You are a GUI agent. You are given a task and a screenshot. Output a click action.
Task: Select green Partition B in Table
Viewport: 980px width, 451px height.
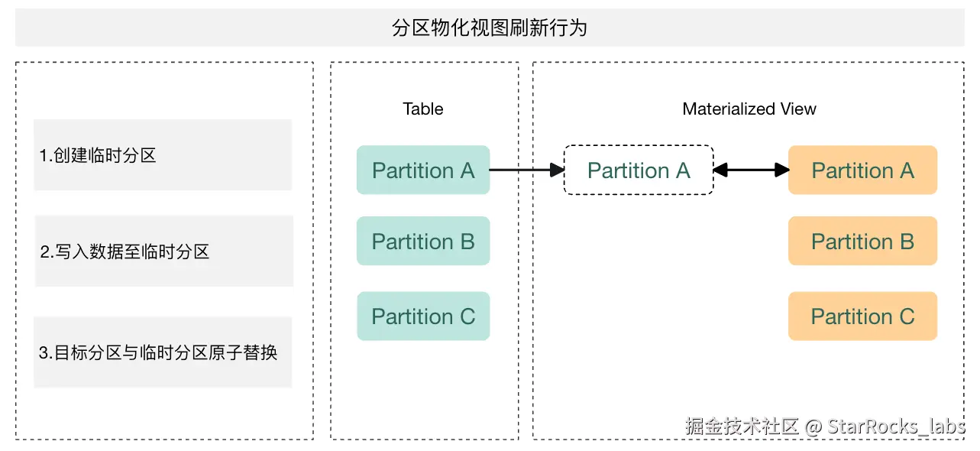click(422, 242)
